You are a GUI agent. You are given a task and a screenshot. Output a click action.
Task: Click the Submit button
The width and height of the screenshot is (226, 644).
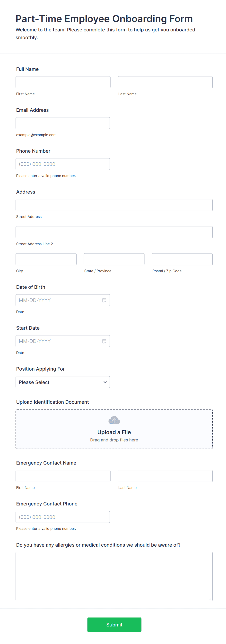tap(114, 625)
